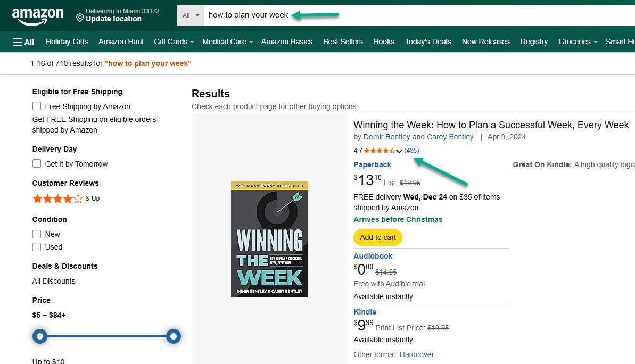Open the All search category dropdown

[190, 15]
